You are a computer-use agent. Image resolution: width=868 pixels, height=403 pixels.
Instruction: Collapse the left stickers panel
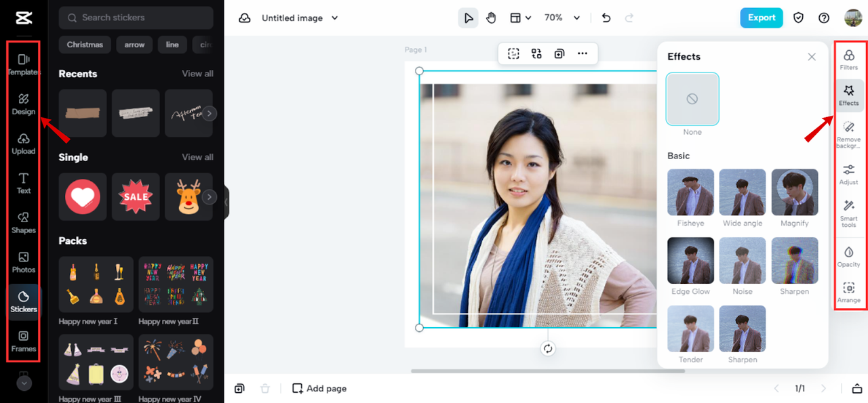point(226,202)
